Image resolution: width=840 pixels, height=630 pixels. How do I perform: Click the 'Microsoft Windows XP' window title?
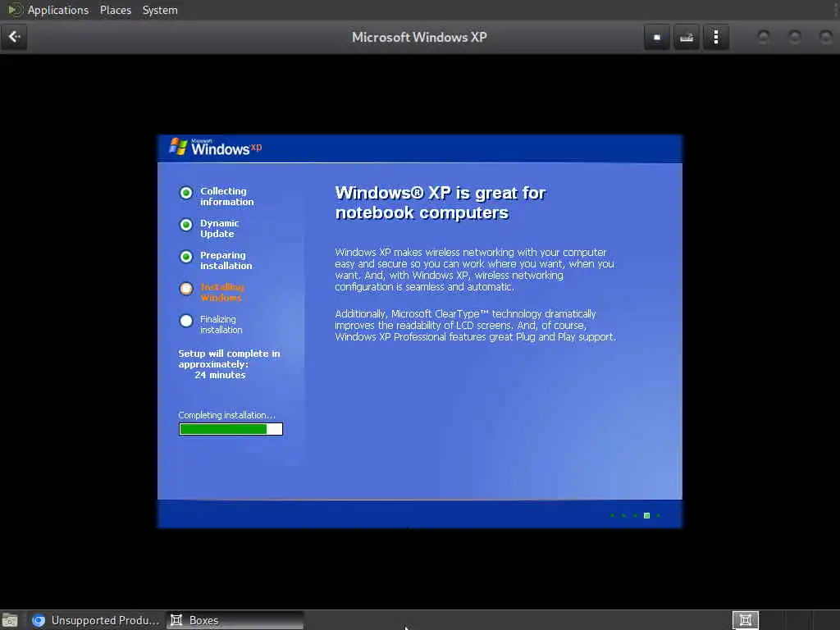419,37
